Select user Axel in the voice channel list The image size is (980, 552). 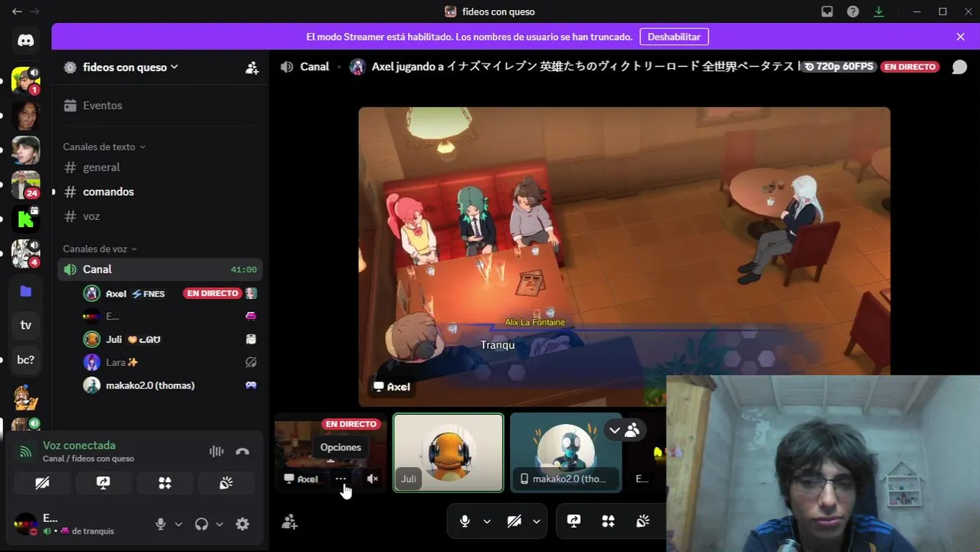pyautogui.click(x=170, y=294)
